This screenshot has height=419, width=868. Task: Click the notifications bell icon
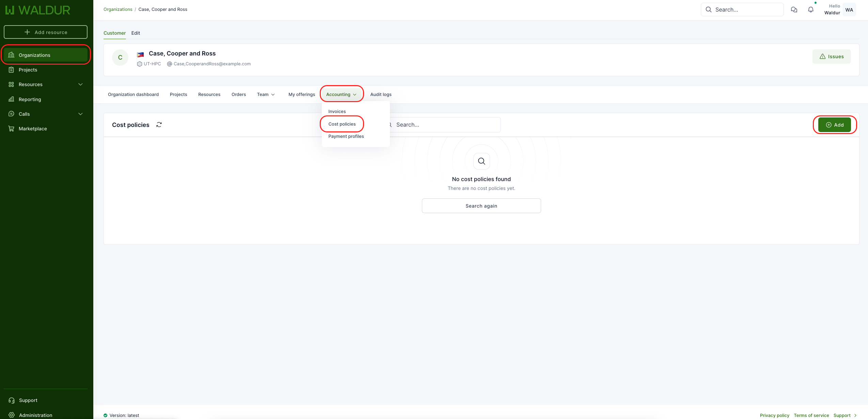coord(810,10)
